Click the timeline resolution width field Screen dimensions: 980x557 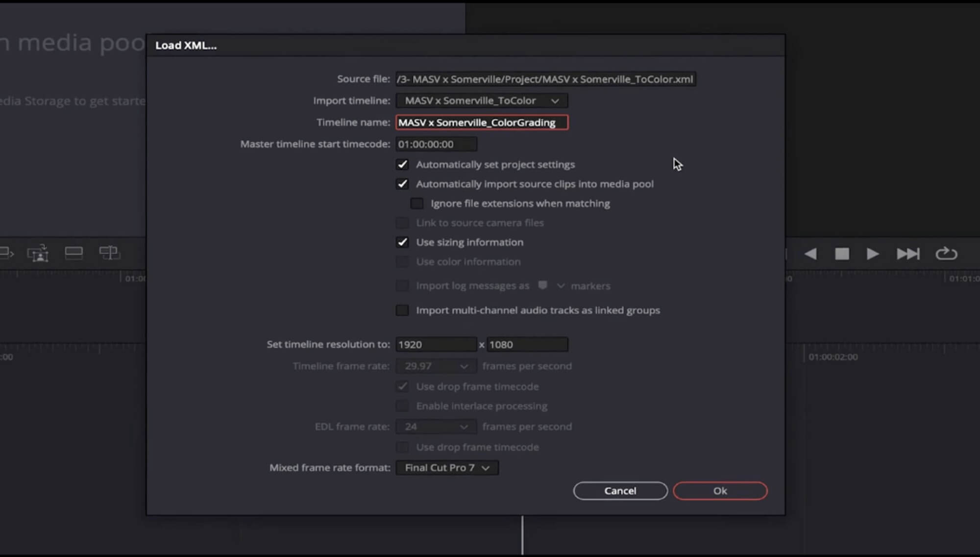click(x=436, y=344)
